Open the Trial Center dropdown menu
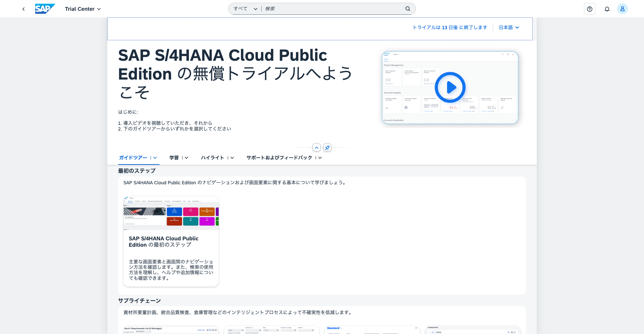The height and width of the screenshot is (334, 644). pos(83,9)
